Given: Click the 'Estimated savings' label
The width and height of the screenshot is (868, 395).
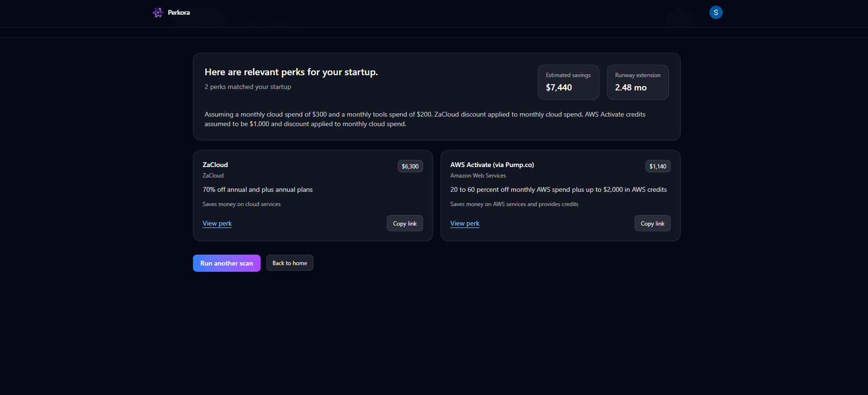Looking at the screenshot, I should pyautogui.click(x=568, y=75).
